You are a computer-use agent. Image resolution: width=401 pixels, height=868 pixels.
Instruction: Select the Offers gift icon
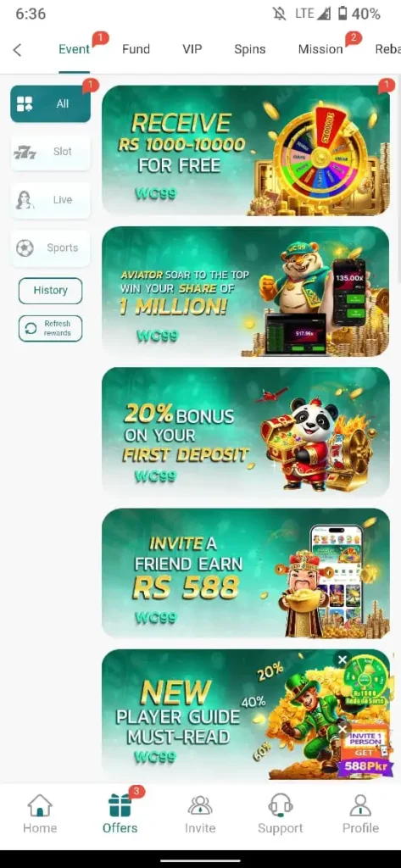click(120, 805)
